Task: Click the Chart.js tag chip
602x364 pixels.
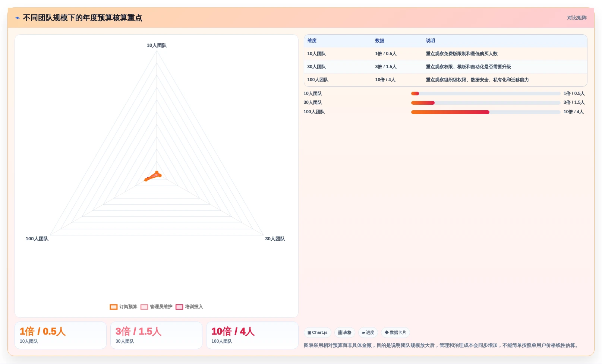Action: click(x=318, y=333)
